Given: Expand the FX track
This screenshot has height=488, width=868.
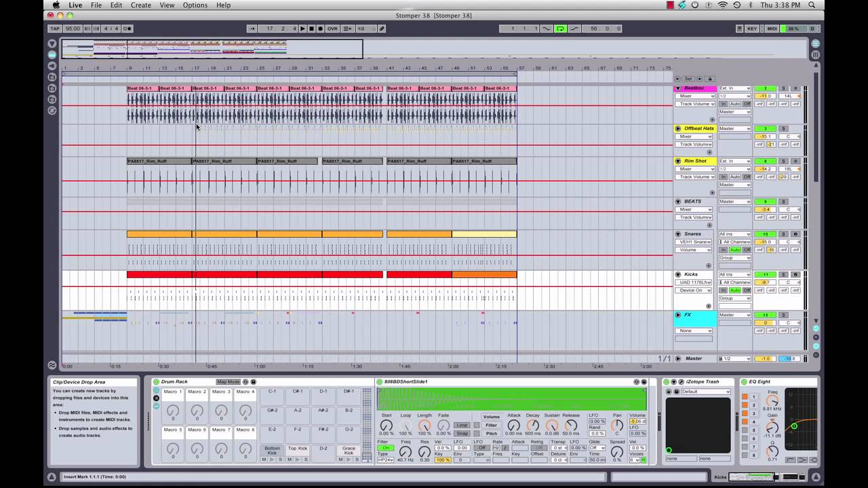Looking at the screenshot, I should point(677,314).
